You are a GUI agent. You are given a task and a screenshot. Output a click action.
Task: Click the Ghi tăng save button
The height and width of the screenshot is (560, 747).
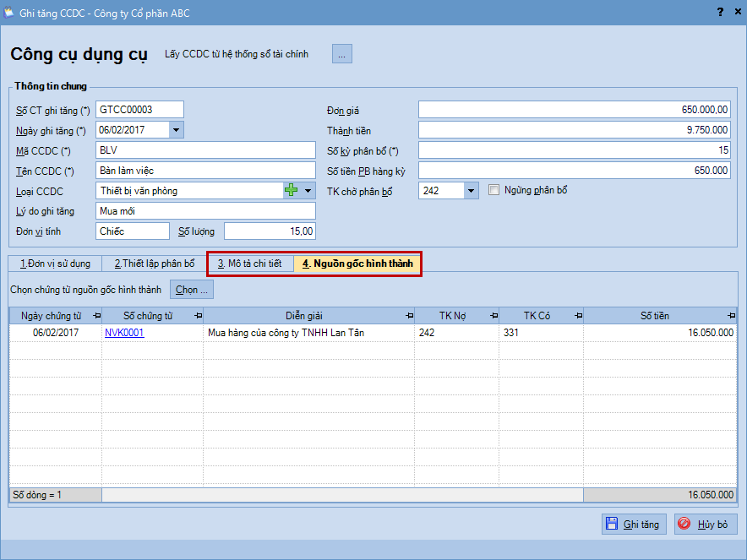pos(634,524)
